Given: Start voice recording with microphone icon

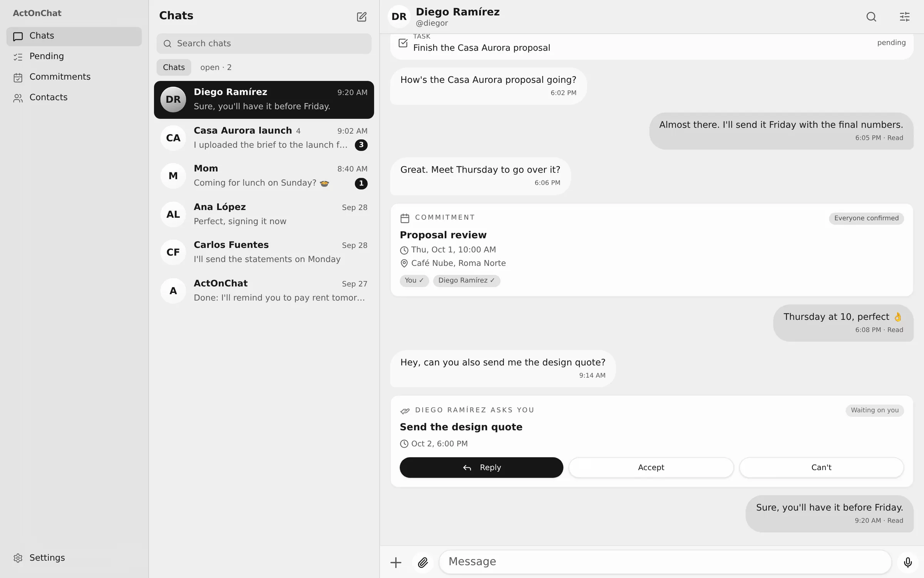Looking at the screenshot, I should 907,563.
